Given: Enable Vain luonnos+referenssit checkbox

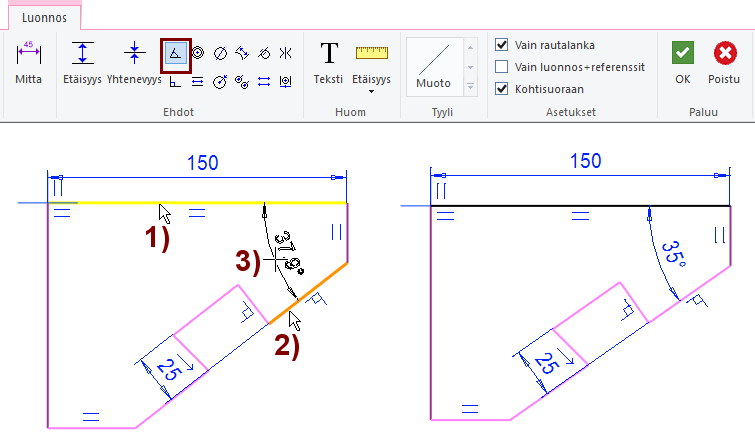Looking at the screenshot, I should tap(501, 66).
